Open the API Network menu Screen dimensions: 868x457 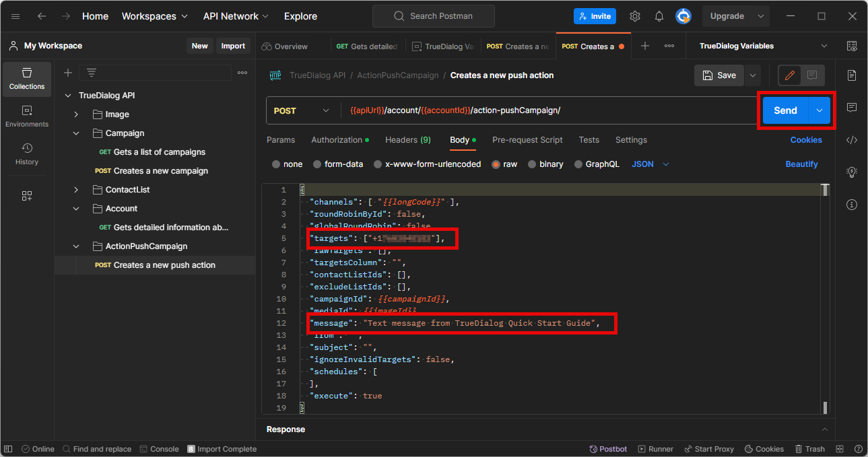point(236,16)
